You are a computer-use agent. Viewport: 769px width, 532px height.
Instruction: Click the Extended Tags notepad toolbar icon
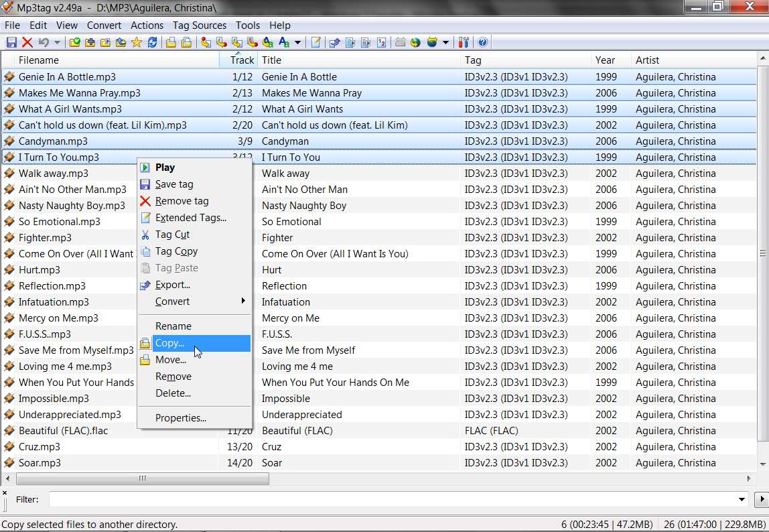coord(316,43)
